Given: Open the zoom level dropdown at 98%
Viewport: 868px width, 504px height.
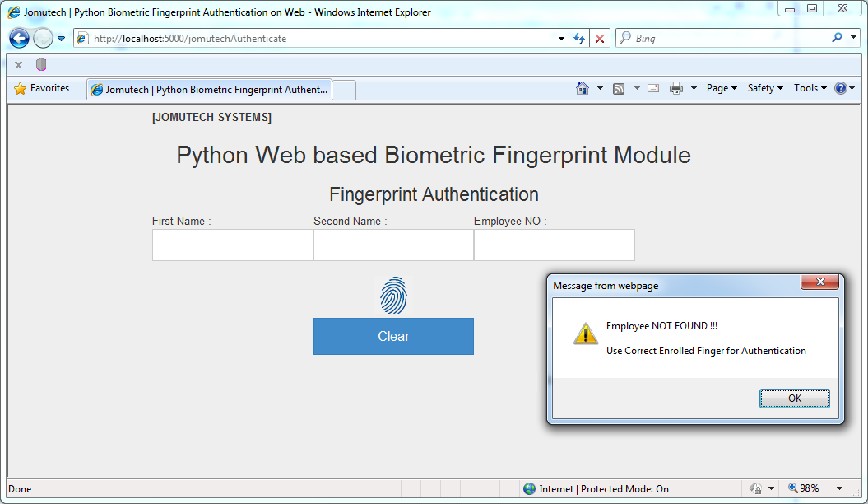Looking at the screenshot, I should click(x=812, y=488).
